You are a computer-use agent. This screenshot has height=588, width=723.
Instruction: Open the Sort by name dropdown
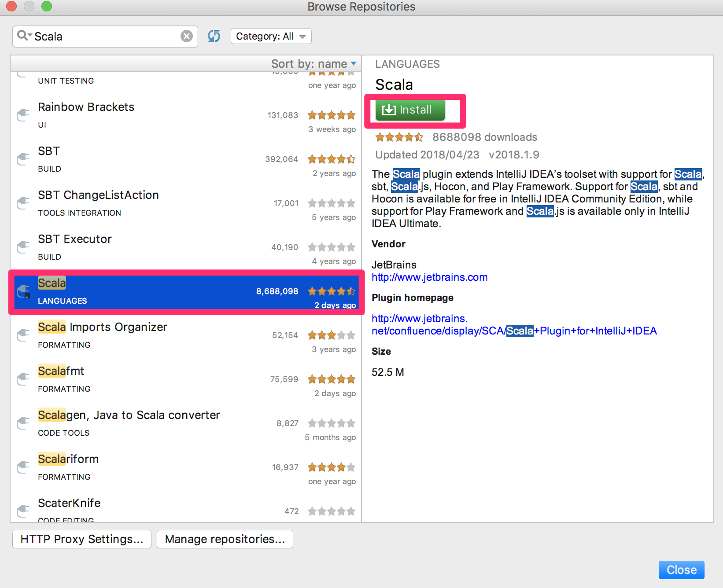coord(313,63)
